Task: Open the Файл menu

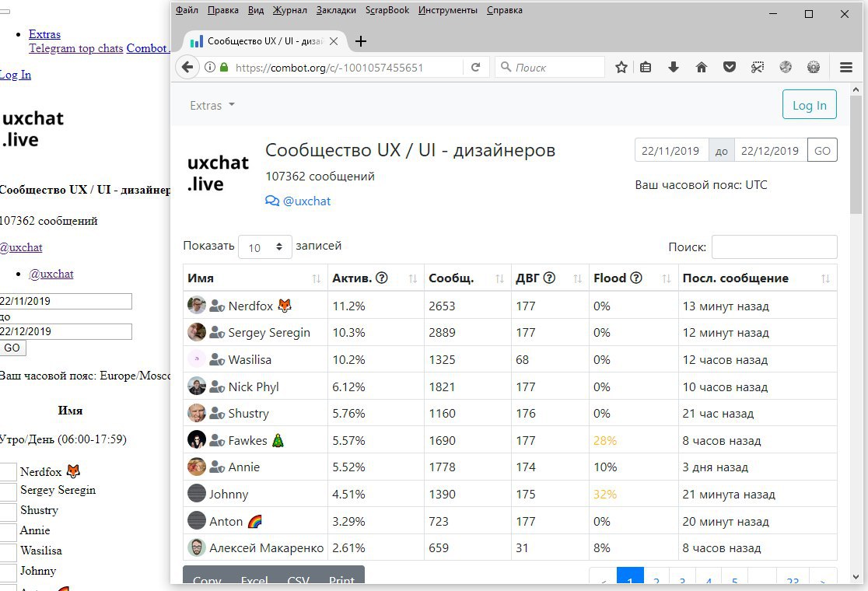Action: [x=187, y=10]
